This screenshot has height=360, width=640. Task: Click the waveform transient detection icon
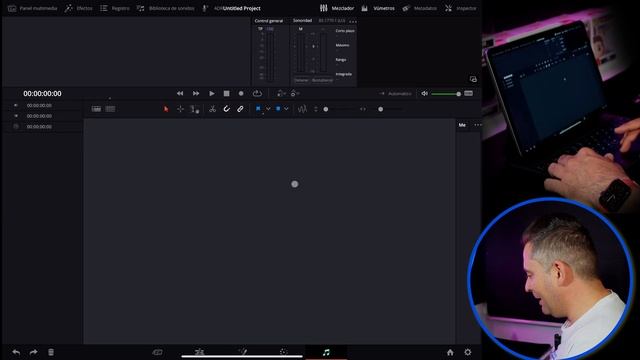tap(302, 109)
